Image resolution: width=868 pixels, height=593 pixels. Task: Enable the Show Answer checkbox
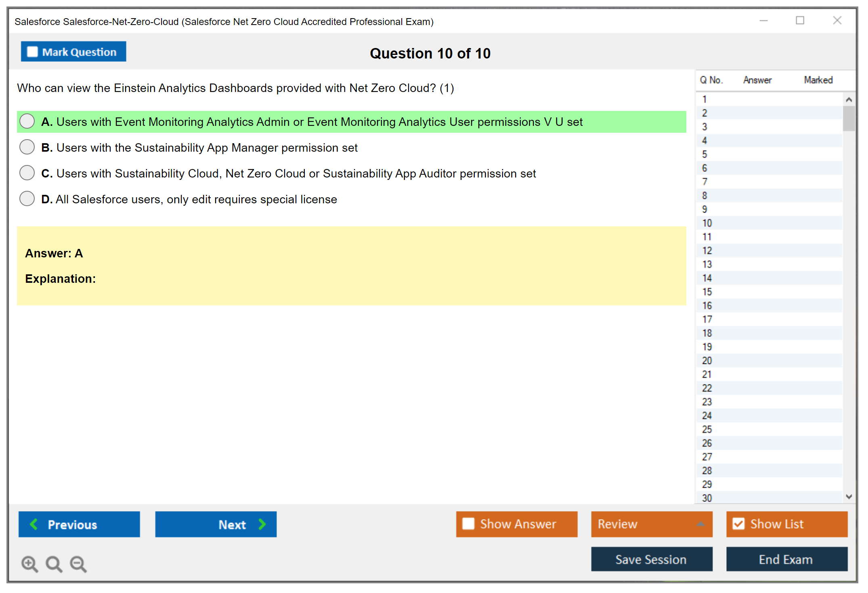tap(468, 524)
